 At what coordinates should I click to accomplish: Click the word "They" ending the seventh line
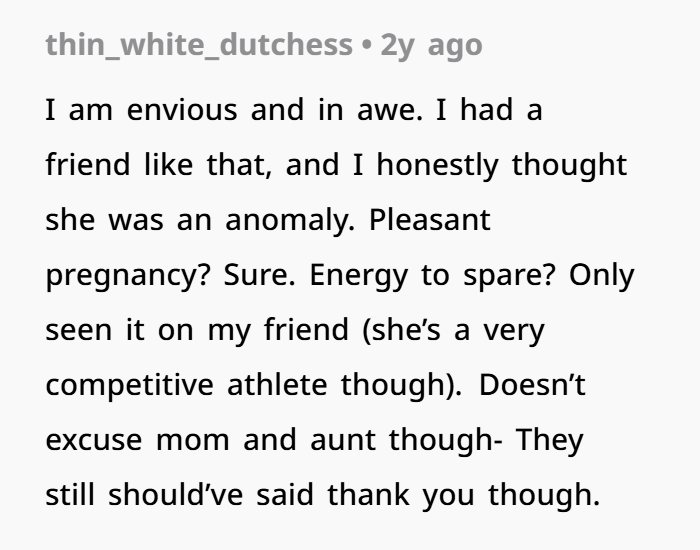[x=550, y=439]
